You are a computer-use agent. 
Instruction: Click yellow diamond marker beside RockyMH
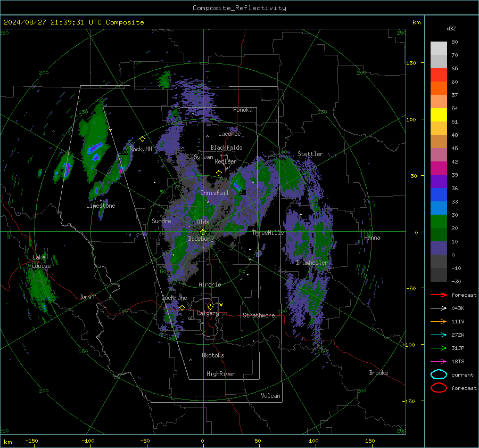pos(142,139)
